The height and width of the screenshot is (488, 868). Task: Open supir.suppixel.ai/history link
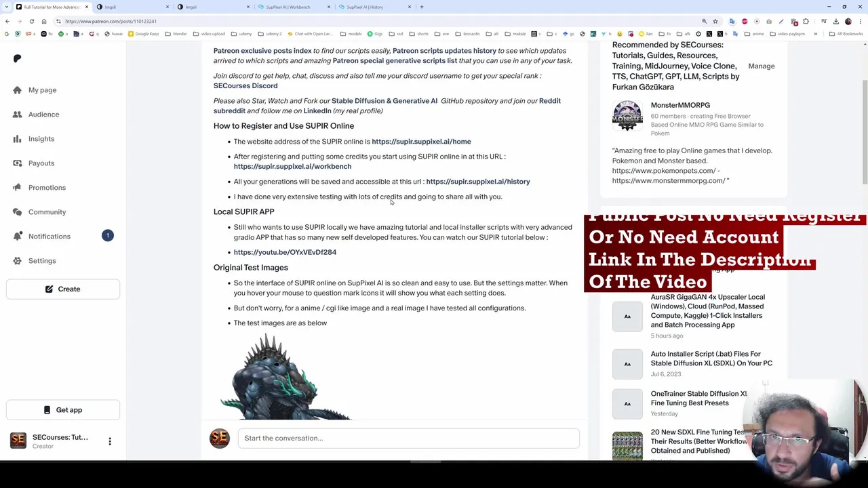coord(478,182)
